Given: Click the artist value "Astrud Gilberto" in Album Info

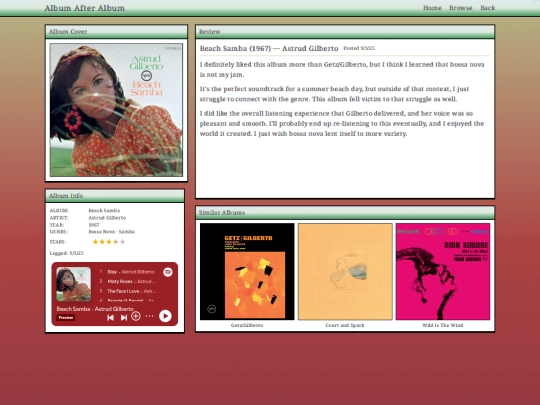Looking at the screenshot, I should 107,218.
